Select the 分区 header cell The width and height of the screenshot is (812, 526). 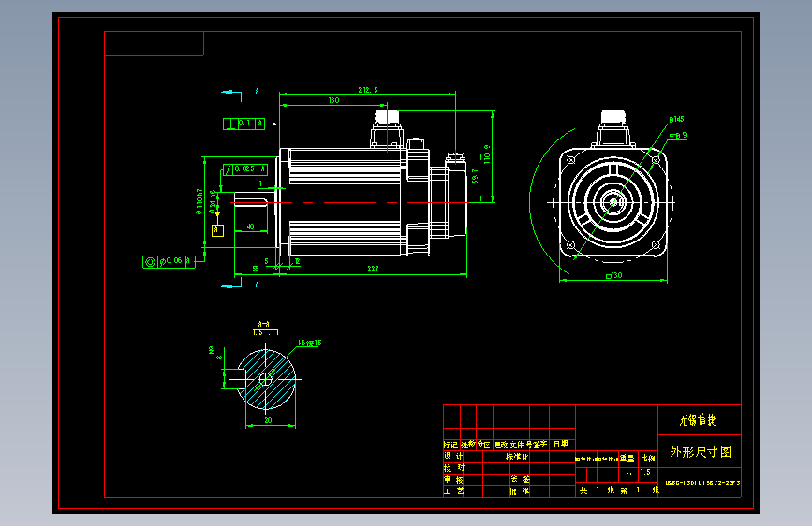(x=483, y=445)
